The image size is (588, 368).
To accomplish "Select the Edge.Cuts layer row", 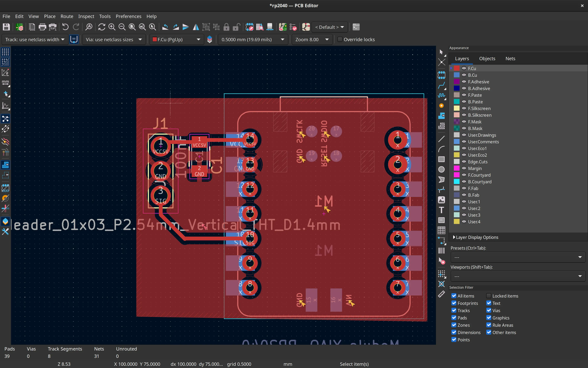I will [x=478, y=162].
